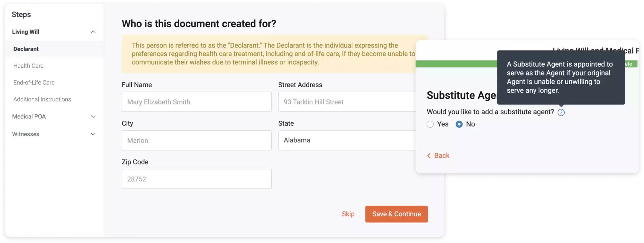Image resolution: width=644 pixels, height=243 pixels.
Task: Focus the Full Name input field
Action: pos(197,102)
